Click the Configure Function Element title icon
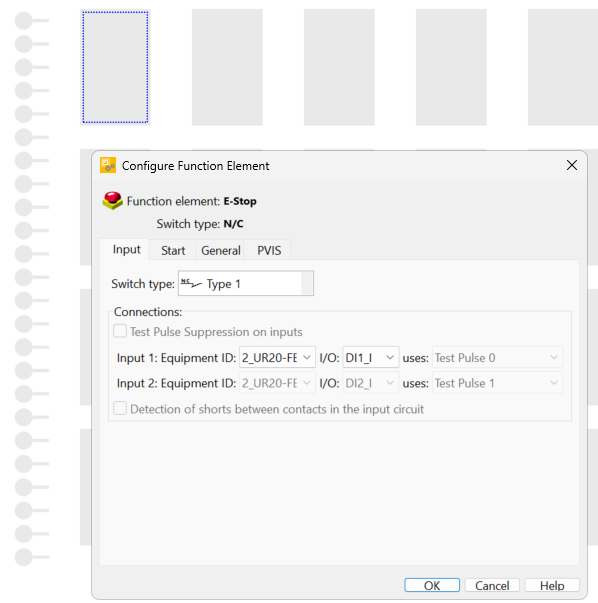Screen dimensions: 598x603 108,165
